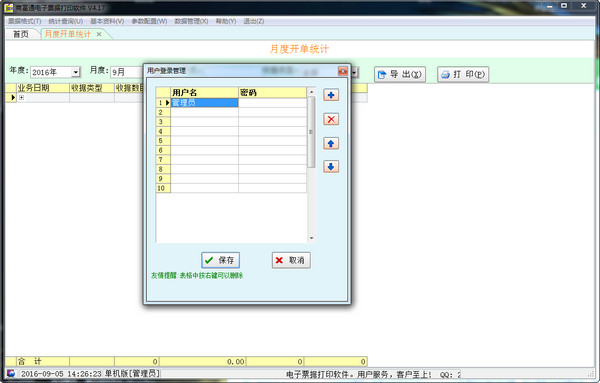Click the 用户名 column header
Image resolution: width=600 pixels, height=383 pixels.
pyautogui.click(x=204, y=92)
